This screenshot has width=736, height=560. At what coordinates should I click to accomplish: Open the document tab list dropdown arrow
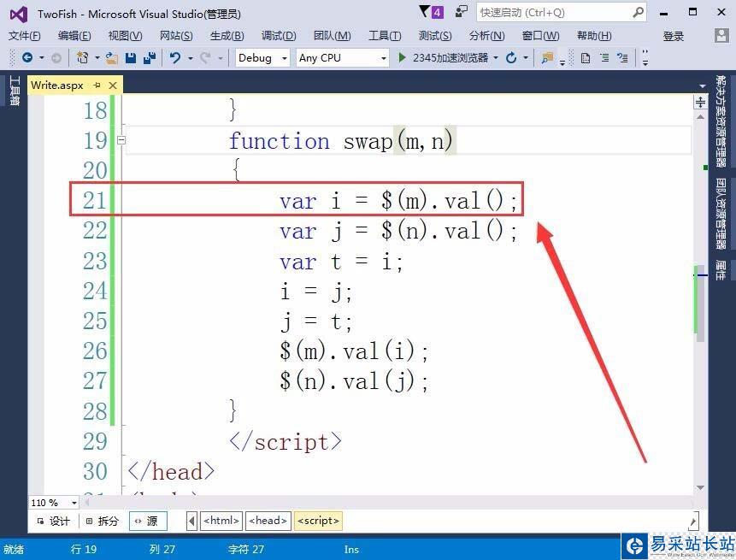(703, 85)
